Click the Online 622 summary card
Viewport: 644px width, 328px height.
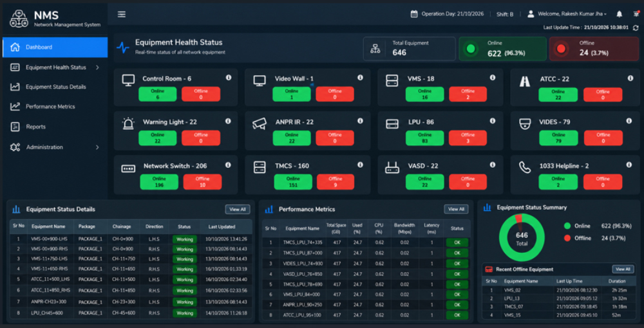(x=502, y=49)
